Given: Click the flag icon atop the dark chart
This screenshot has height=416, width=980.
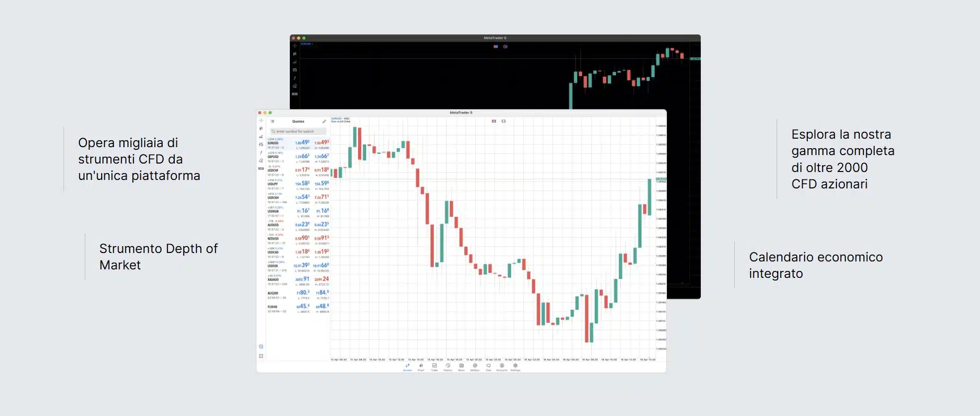Looking at the screenshot, I should (496, 47).
